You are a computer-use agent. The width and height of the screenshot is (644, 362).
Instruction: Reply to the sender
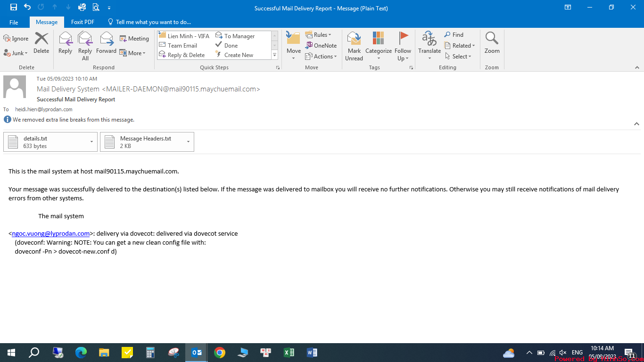65,43
